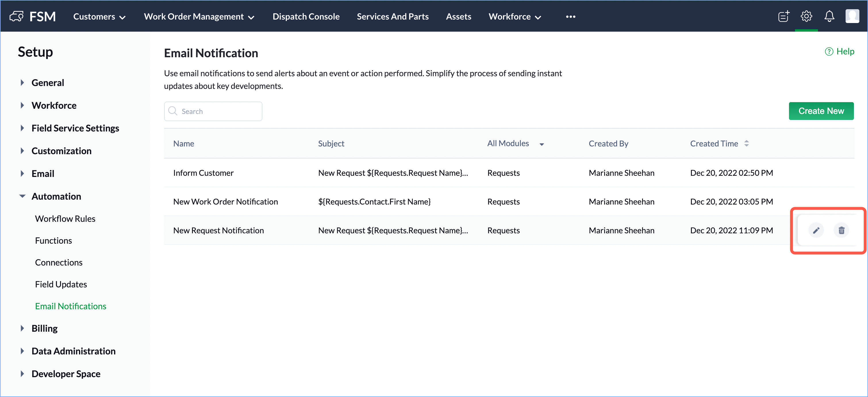The image size is (868, 397).
Task: Expand the Billing section
Action: (22, 328)
